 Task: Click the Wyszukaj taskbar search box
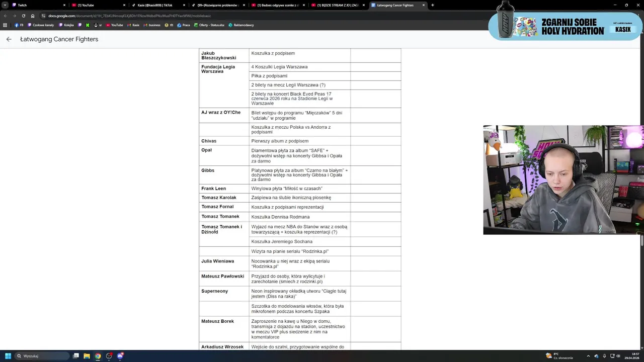41,356
